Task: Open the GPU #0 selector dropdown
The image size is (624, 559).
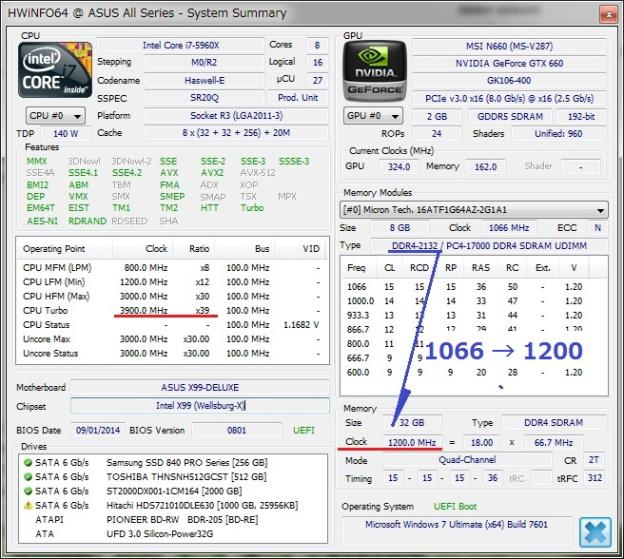Action: pos(373,116)
